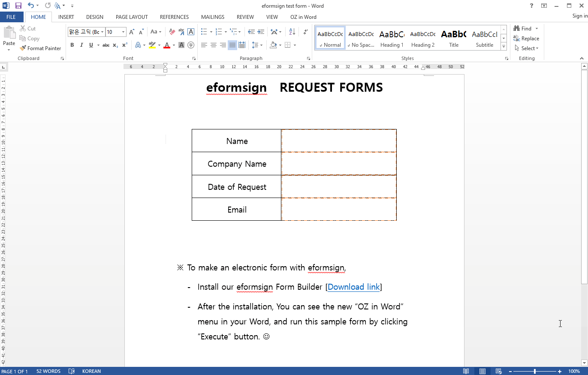Grow the font size
The height and width of the screenshot is (375, 588).
click(x=132, y=32)
